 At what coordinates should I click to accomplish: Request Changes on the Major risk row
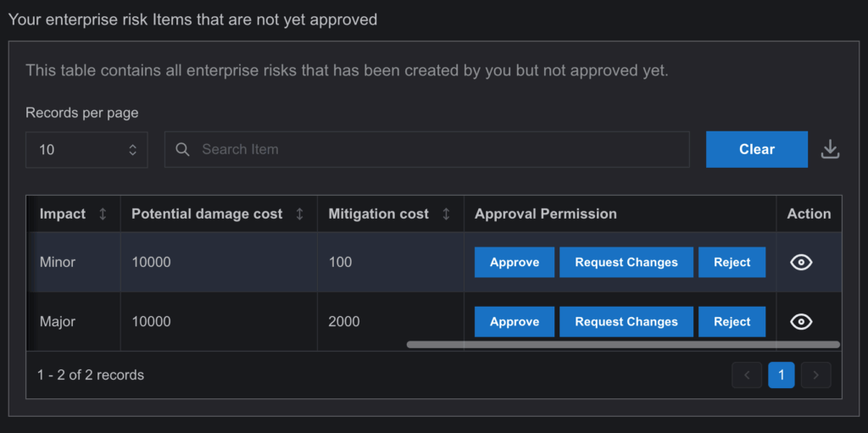(626, 322)
